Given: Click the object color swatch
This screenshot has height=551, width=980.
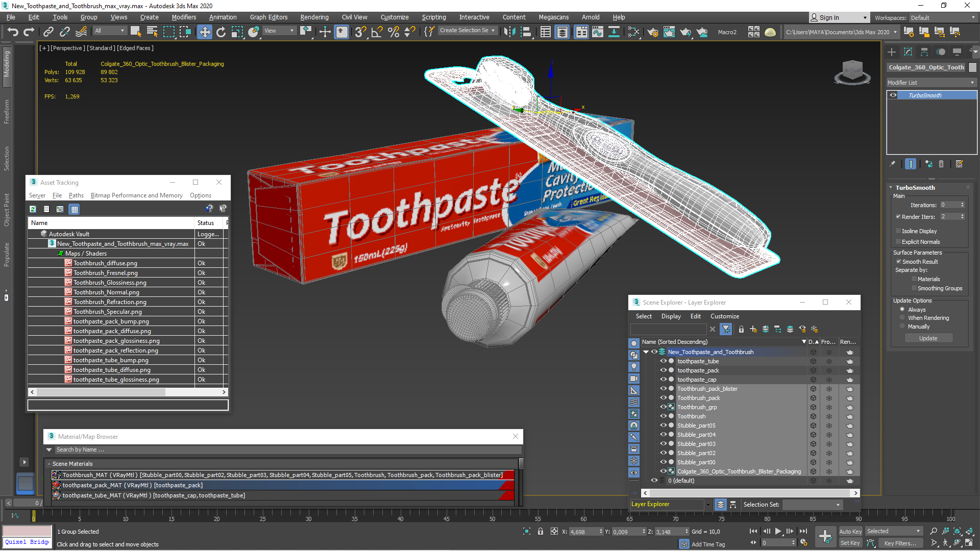Looking at the screenshot, I should [972, 67].
